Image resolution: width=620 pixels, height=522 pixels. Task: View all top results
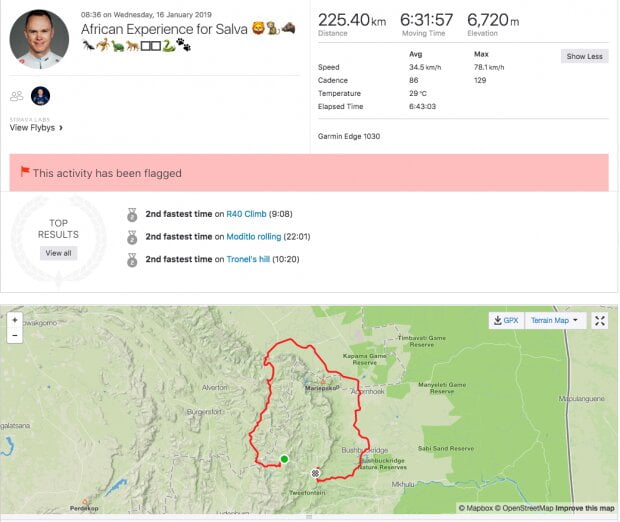[59, 253]
